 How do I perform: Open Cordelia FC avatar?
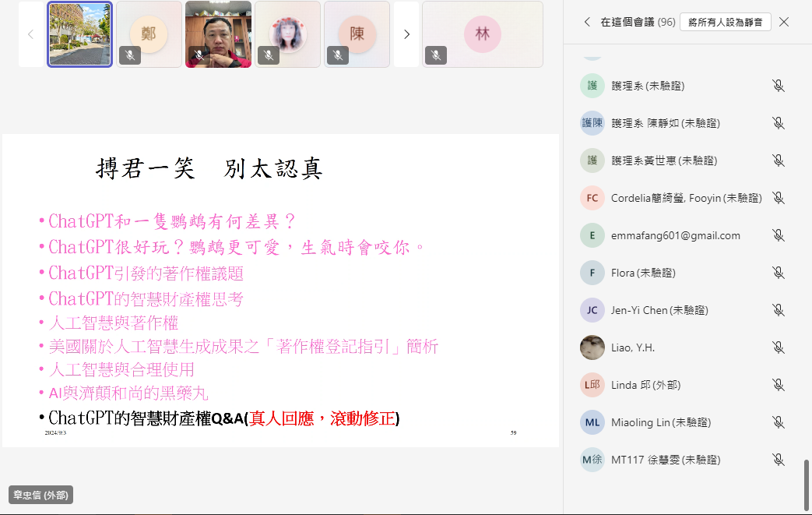[592, 198]
